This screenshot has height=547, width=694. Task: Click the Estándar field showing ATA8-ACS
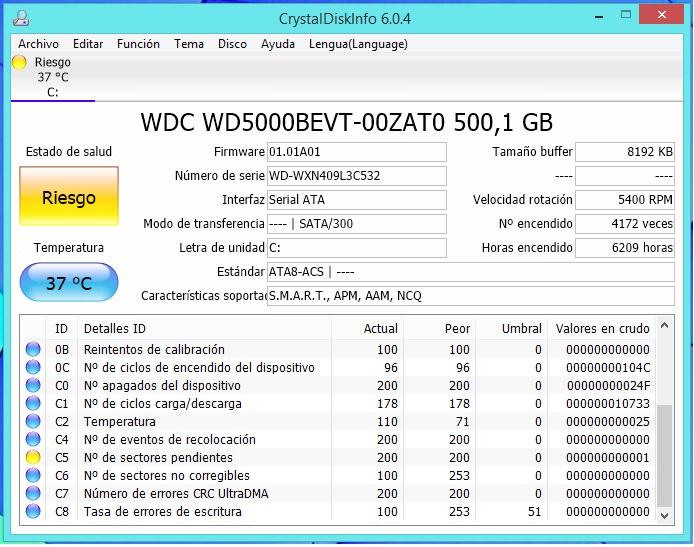(x=470, y=271)
